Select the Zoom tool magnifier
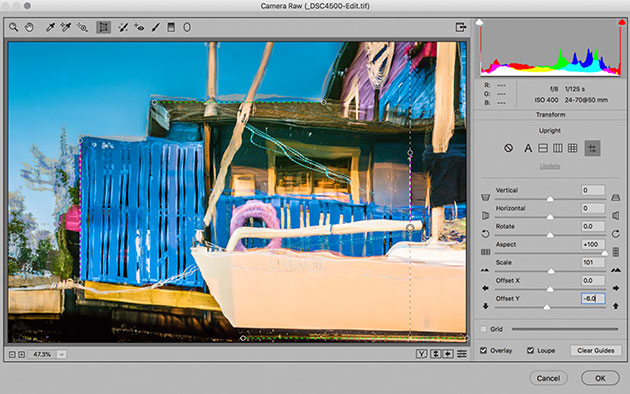 (x=14, y=27)
